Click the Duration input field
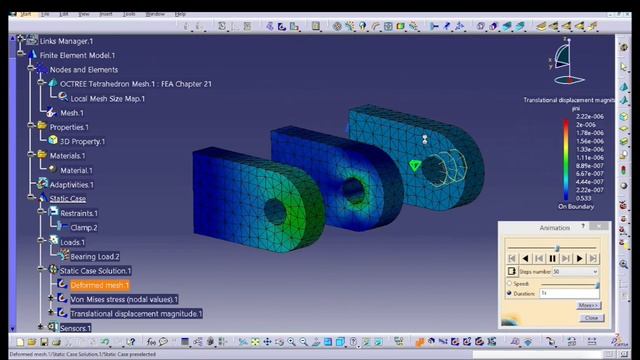Screen dimensions: 640x360 (x=570, y=293)
